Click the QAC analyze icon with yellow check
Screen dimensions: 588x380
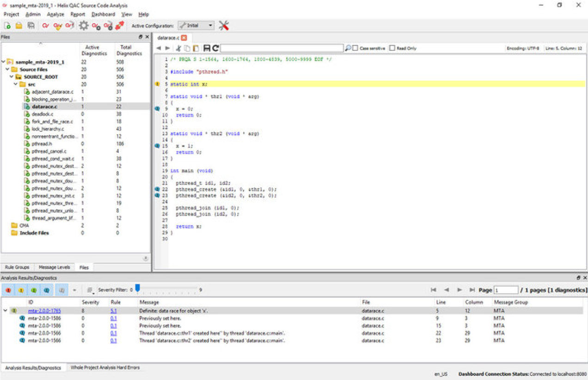click(57, 26)
